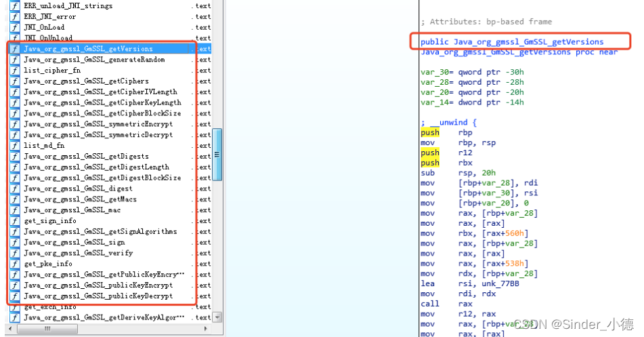
Task: Click function icon beside GmSSL_getDigestBlockSize
Action: (15, 178)
